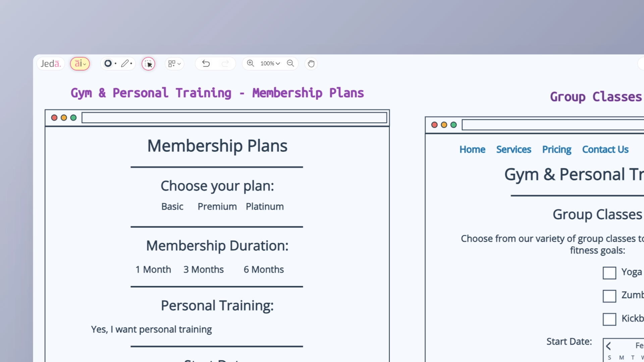Expand the templates grid dropdown
644x362 pixels.
click(174, 64)
